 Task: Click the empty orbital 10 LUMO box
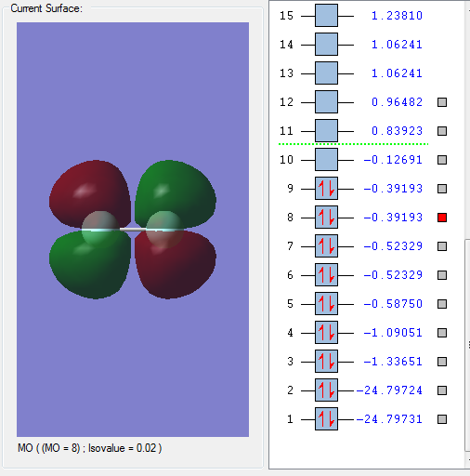coord(326,160)
